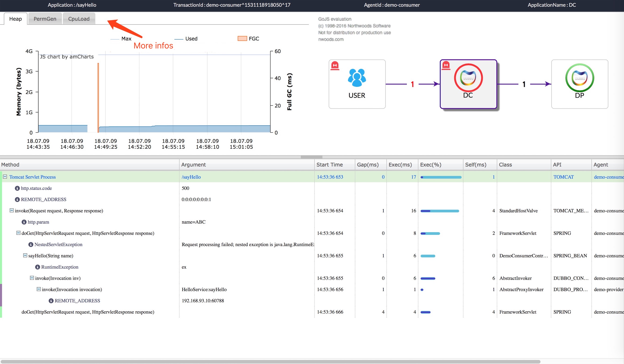
Task: Click the bottom horizontal scrollbar
Action: tap(270, 361)
